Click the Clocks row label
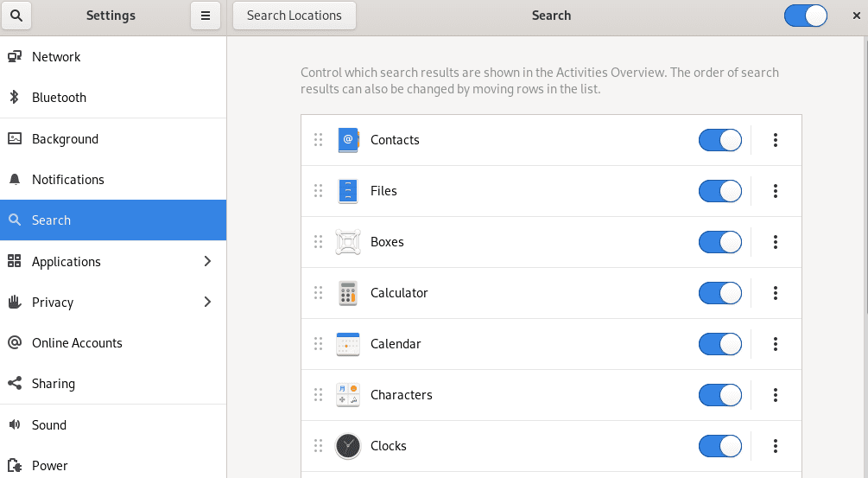The image size is (868, 478). 388,446
